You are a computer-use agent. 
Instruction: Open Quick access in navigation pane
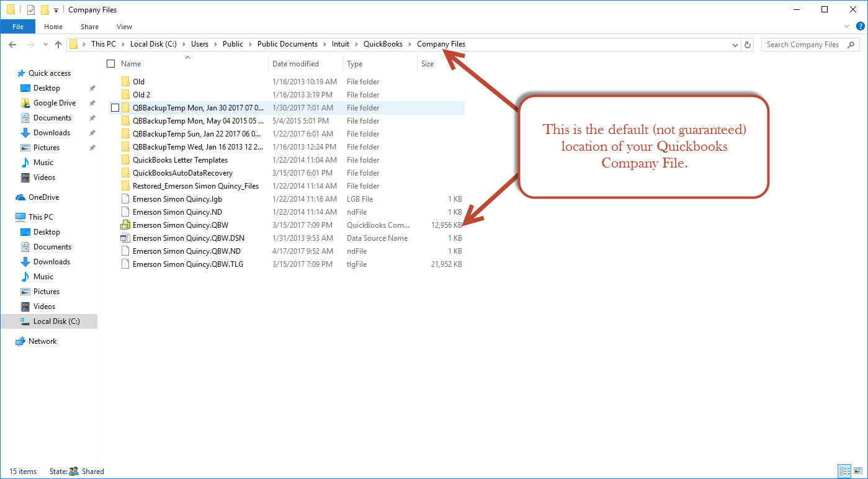pos(50,73)
